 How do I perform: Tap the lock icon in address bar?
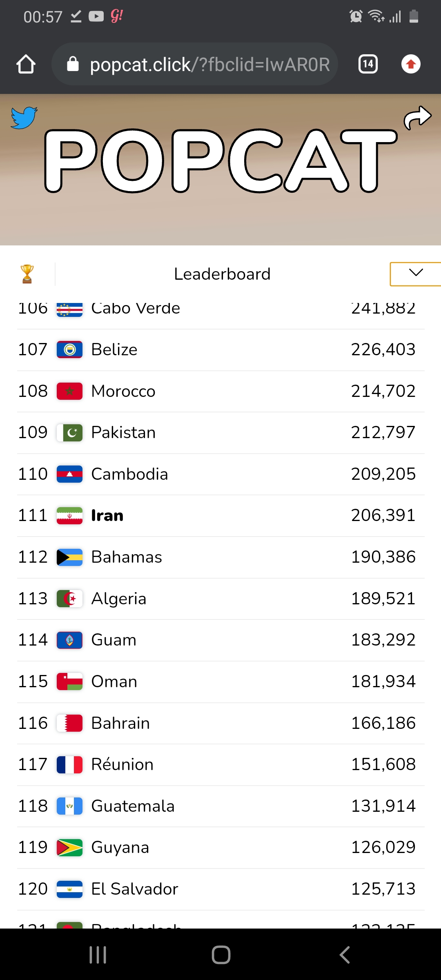point(73,64)
